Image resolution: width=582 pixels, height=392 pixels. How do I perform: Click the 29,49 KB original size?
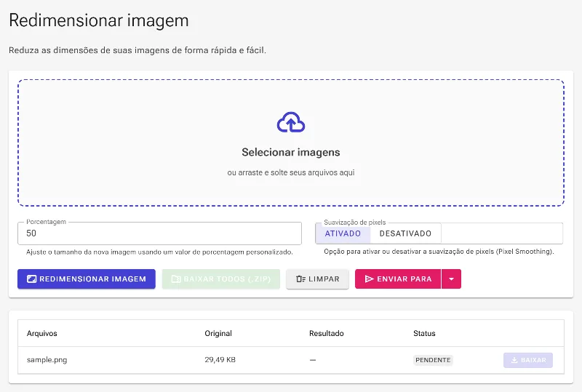coord(220,360)
